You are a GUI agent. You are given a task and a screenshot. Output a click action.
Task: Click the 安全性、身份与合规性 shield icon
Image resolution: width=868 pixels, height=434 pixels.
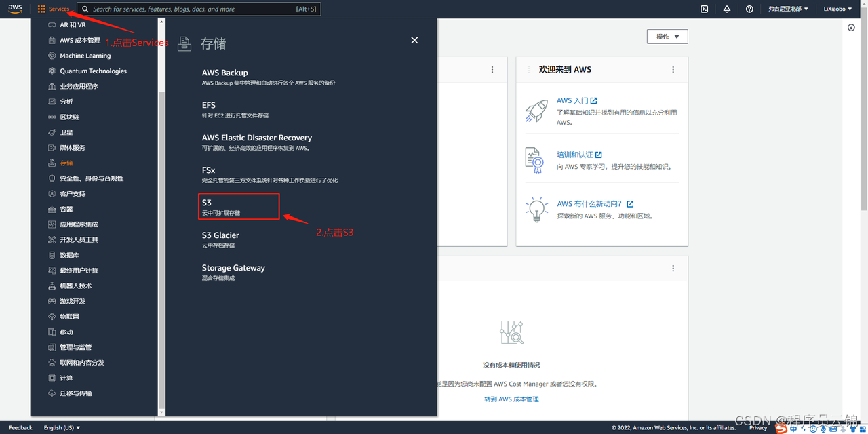click(x=52, y=178)
